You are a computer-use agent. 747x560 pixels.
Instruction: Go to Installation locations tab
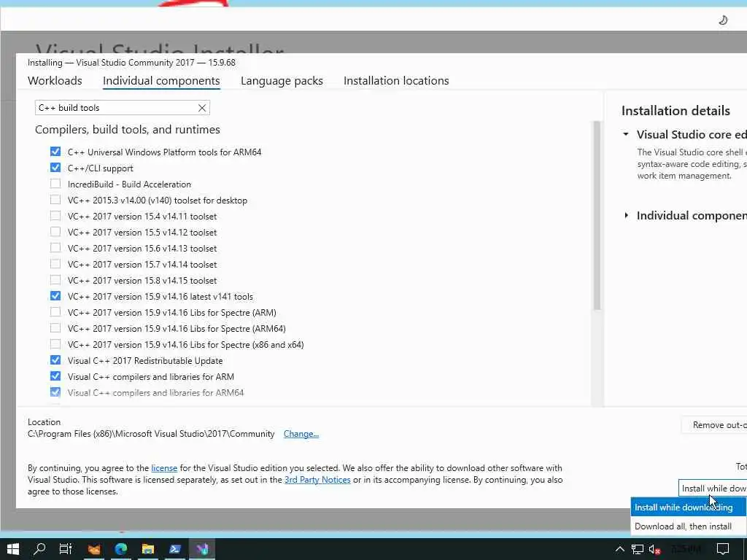click(x=396, y=81)
